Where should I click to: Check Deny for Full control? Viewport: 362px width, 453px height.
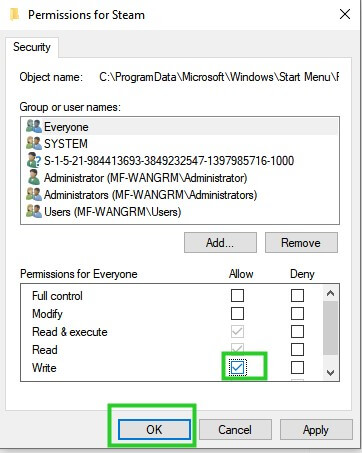coord(297,295)
